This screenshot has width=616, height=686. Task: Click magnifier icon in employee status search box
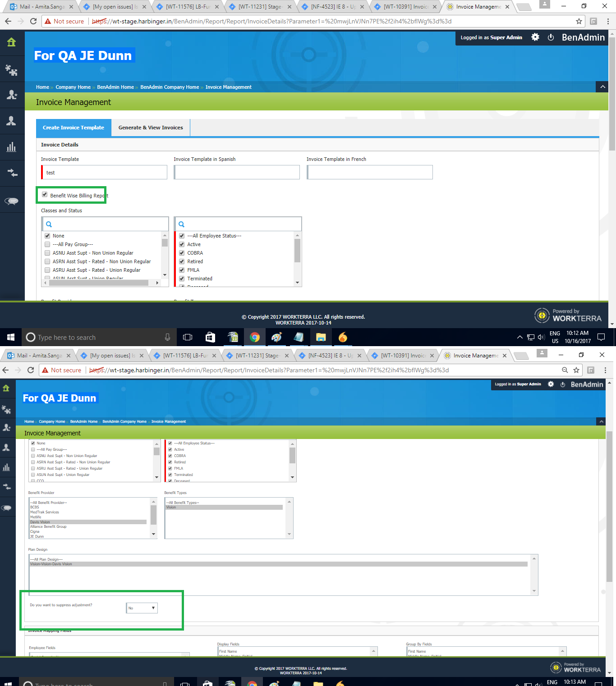tap(181, 224)
